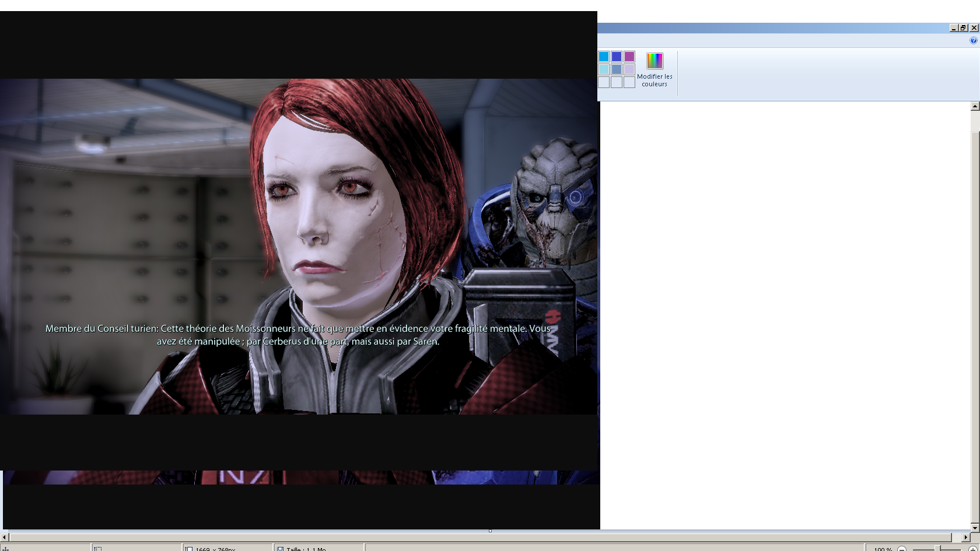Click the rightmost empty custom color slot
Screen dimensions: 980x551
click(629, 82)
